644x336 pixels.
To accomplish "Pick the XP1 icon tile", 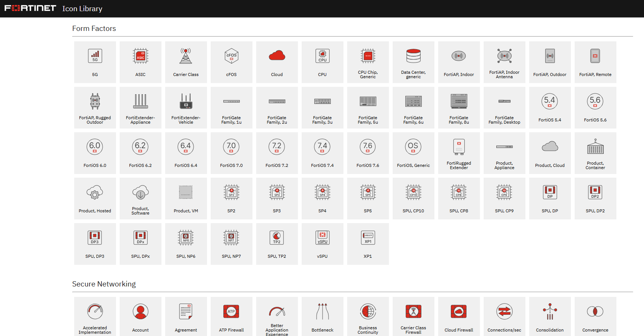I will 368,244.
